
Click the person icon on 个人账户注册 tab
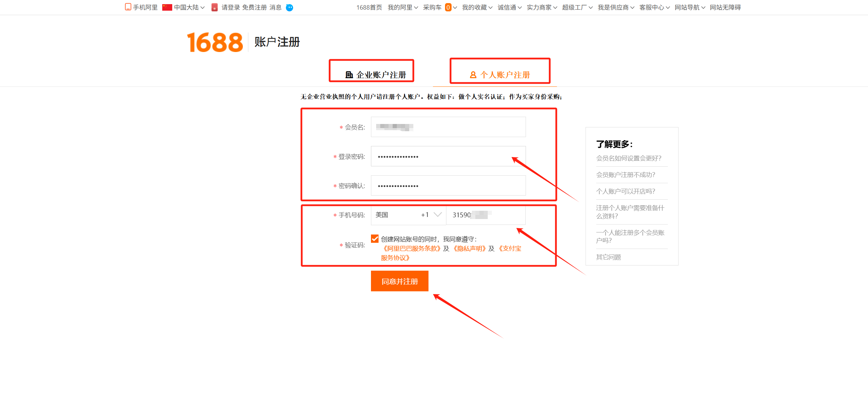click(x=473, y=75)
